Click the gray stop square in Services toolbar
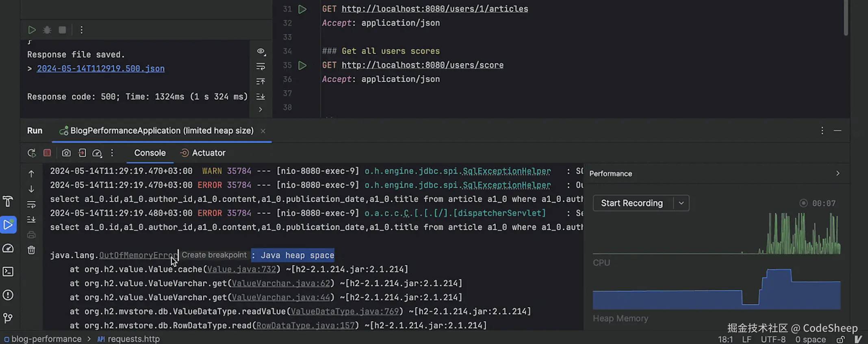 click(x=62, y=30)
